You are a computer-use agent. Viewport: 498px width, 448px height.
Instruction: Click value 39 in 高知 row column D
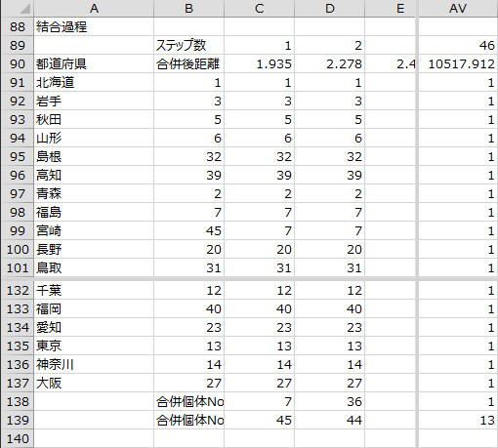[329, 175]
